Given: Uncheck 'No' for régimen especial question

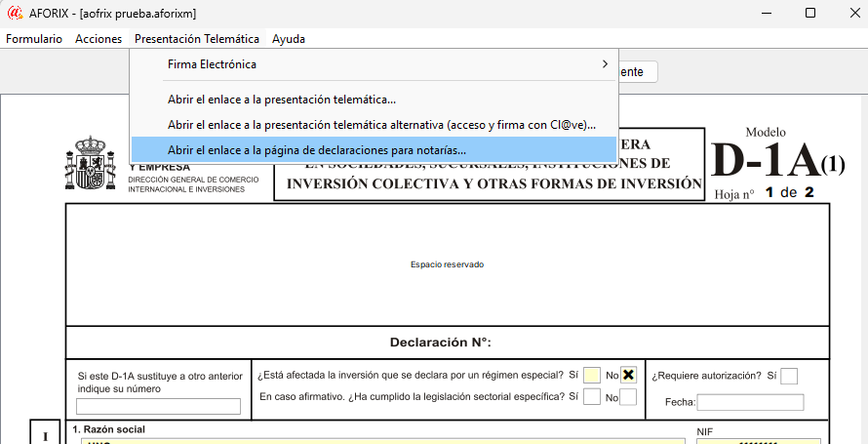Looking at the screenshot, I should pyautogui.click(x=629, y=376).
